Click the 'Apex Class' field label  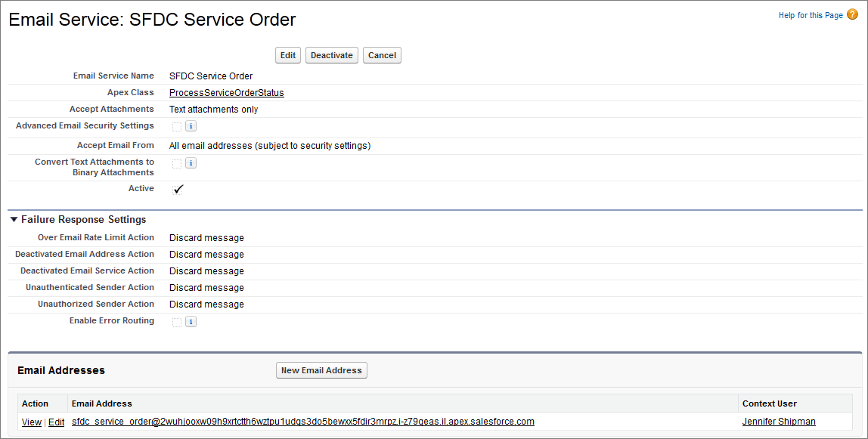pyautogui.click(x=131, y=92)
